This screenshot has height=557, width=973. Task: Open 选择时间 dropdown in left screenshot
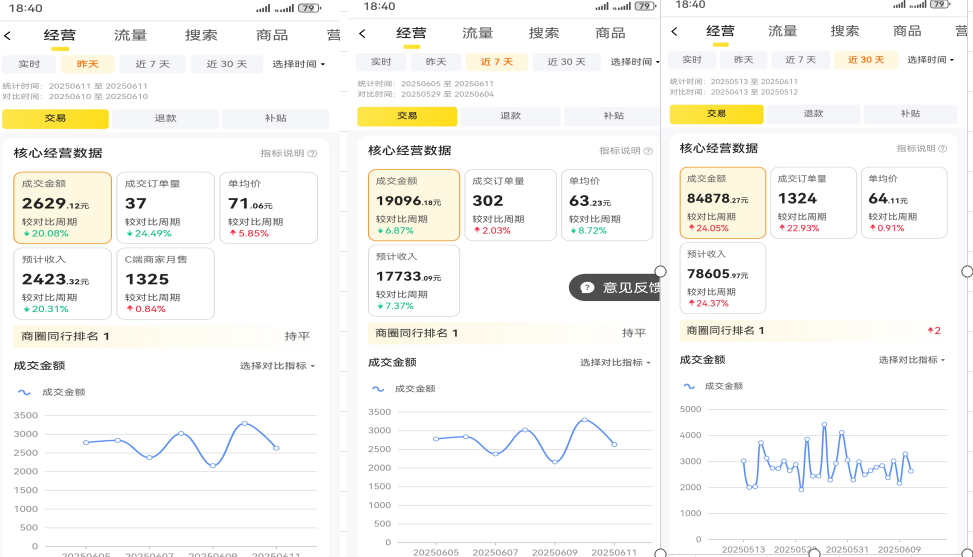pyautogui.click(x=298, y=65)
